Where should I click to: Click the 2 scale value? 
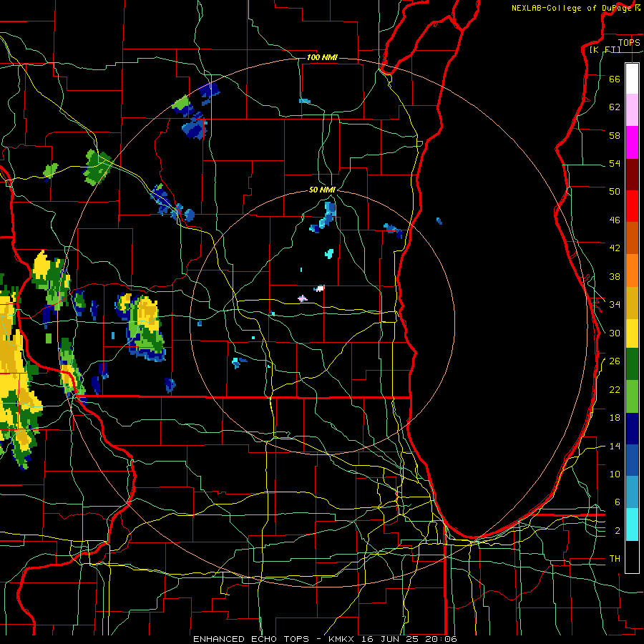[618, 531]
